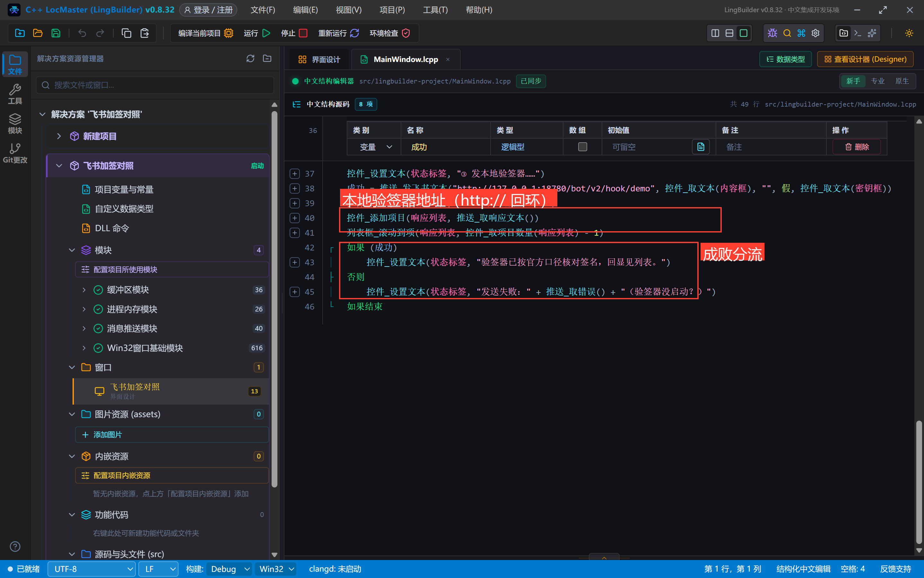Click the 搜索文件或窗口 search field
The image size is (924, 578).
click(155, 85)
